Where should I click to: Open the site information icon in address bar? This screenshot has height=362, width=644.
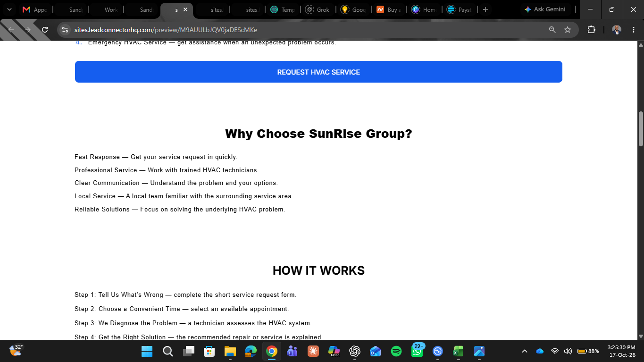pyautogui.click(x=65, y=30)
